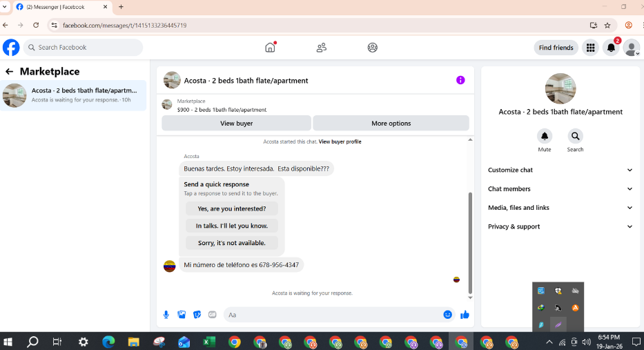Viewport: 644px width, 350px height.
Task: Expand Media, files and links section
Action: [x=560, y=208]
